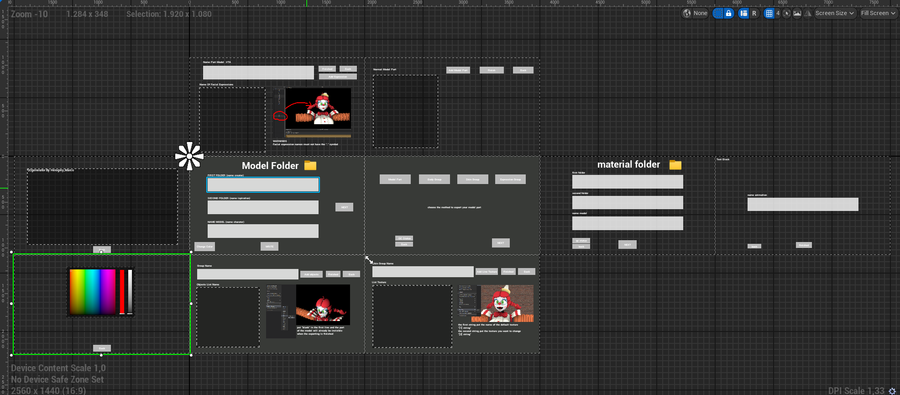Image resolution: width=900 pixels, height=395 pixels.
Task: Click the red vertical saturation slider bar
Action: coord(122,291)
